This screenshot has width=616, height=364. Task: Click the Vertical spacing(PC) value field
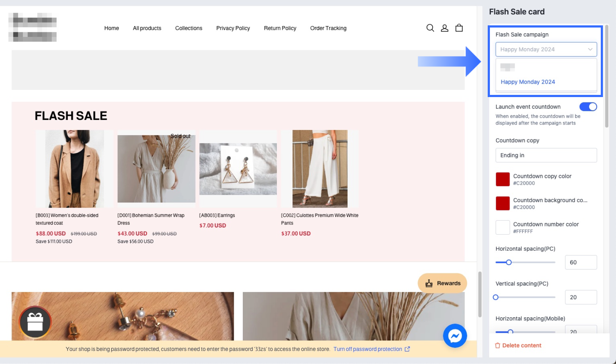[581, 297]
